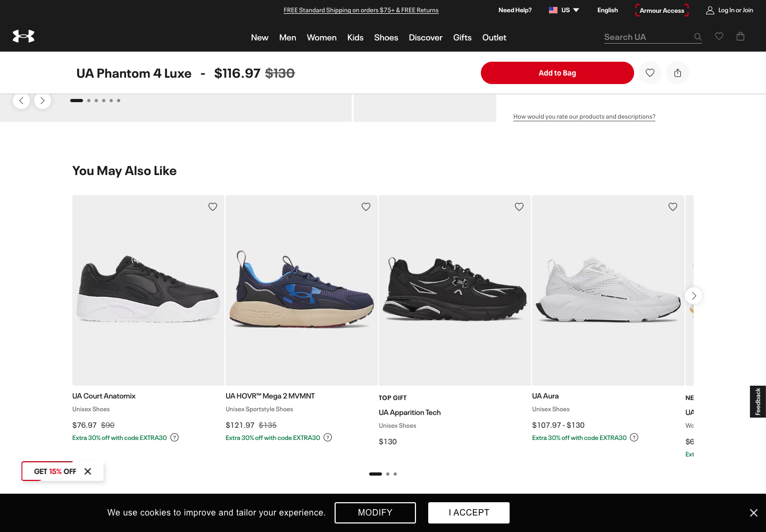Screen dimensions: 766x532
Task: Open the rate our products and descriptions link
Action: (x=584, y=117)
